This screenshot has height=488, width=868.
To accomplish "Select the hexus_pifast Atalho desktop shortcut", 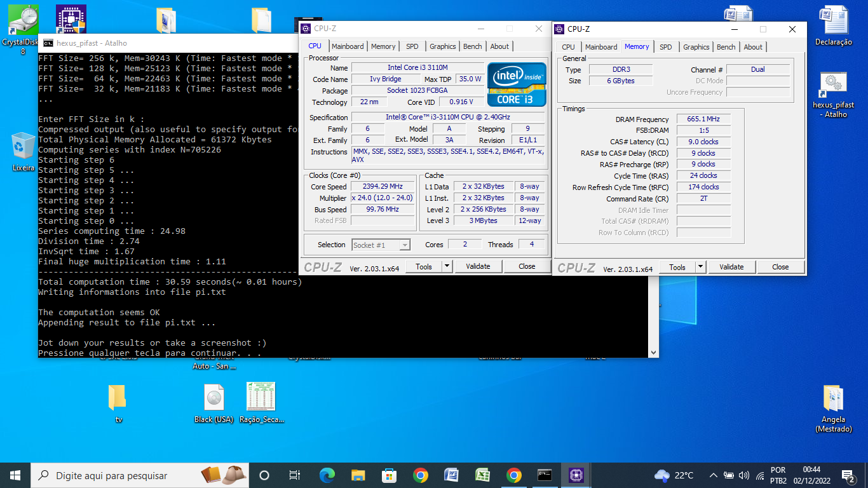I will pyautogui.click(x=833, y=94).
